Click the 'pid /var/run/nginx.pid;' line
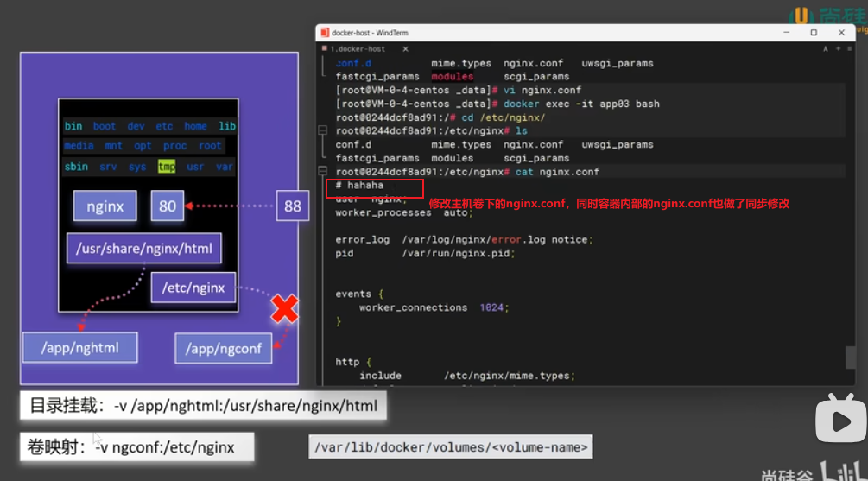Image resolution: width=868 pixels, height=481 pixels. pyautogui.click(x=425, y=253)
